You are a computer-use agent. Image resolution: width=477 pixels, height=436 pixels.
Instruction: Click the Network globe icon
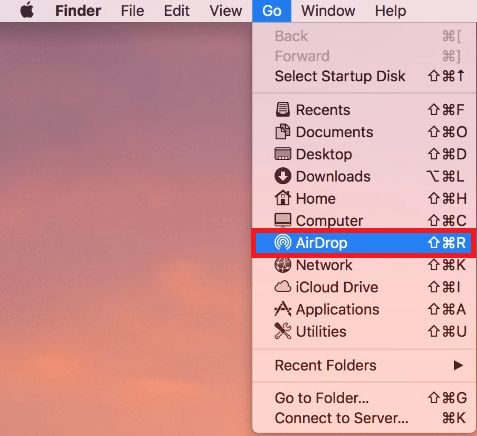tap(283, 265)
